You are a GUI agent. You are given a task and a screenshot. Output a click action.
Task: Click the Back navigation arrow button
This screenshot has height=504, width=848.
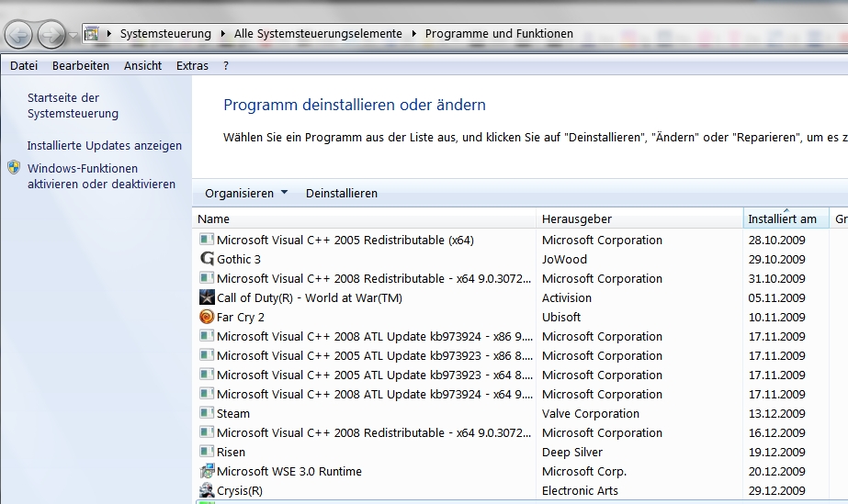pyautogui.click(x=18, y=35)
